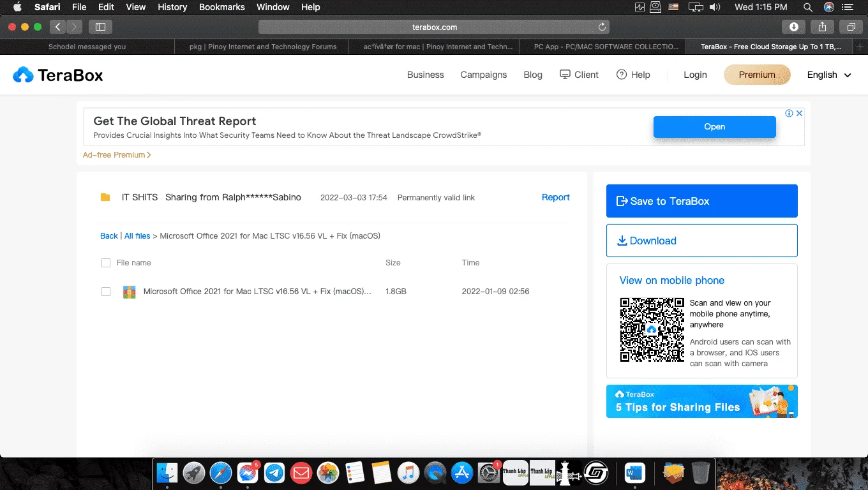Screen dimensions: 868x490
Task: Open Photos app in the dock
Action: (x=328, y=473)
